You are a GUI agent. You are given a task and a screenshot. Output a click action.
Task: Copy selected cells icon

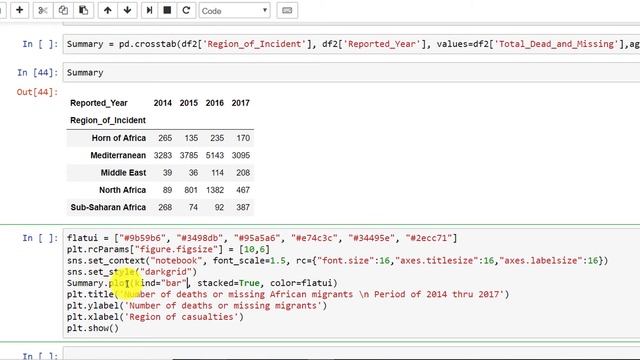[x=63, y=10]
